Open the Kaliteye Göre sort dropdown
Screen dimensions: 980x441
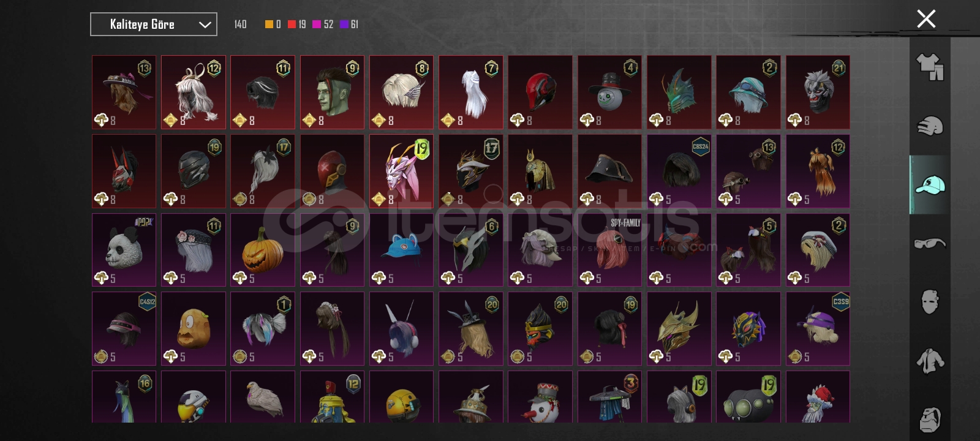coord(154,24)
